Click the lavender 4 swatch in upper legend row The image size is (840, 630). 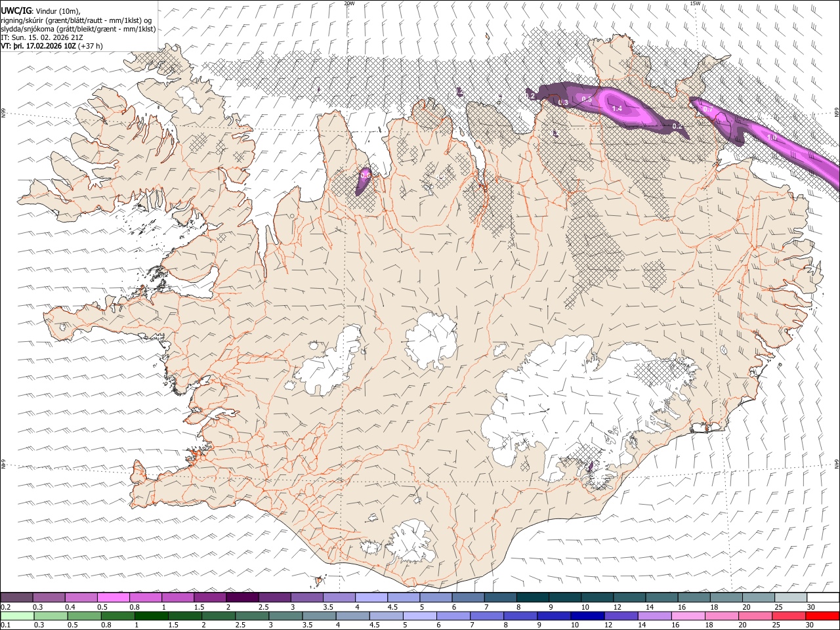pos(371,597)
